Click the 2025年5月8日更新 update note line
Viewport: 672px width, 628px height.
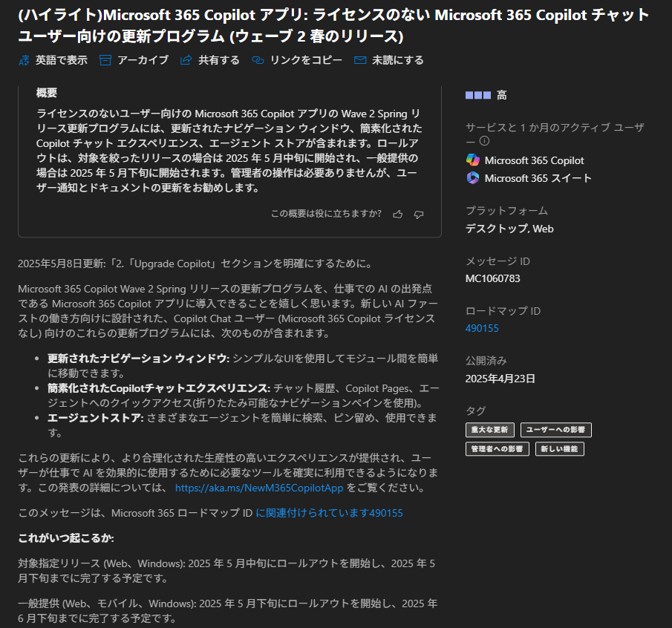click(195, 264)
